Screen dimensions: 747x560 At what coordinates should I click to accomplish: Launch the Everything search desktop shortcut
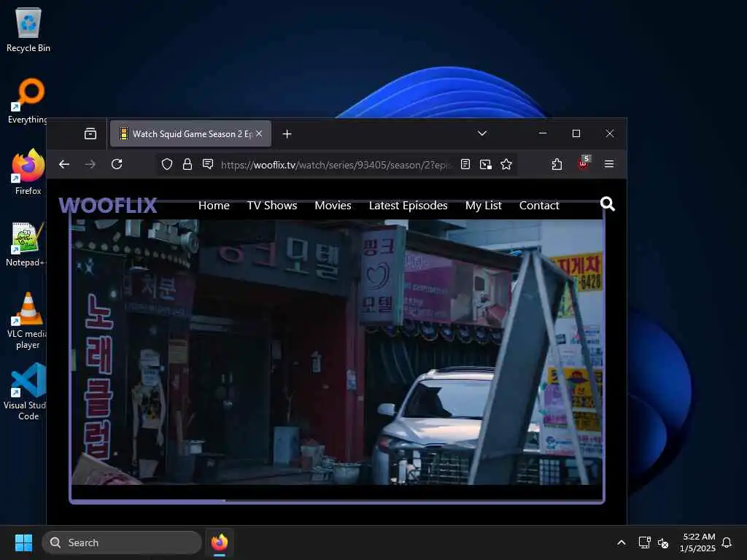(x=28, y=101)
